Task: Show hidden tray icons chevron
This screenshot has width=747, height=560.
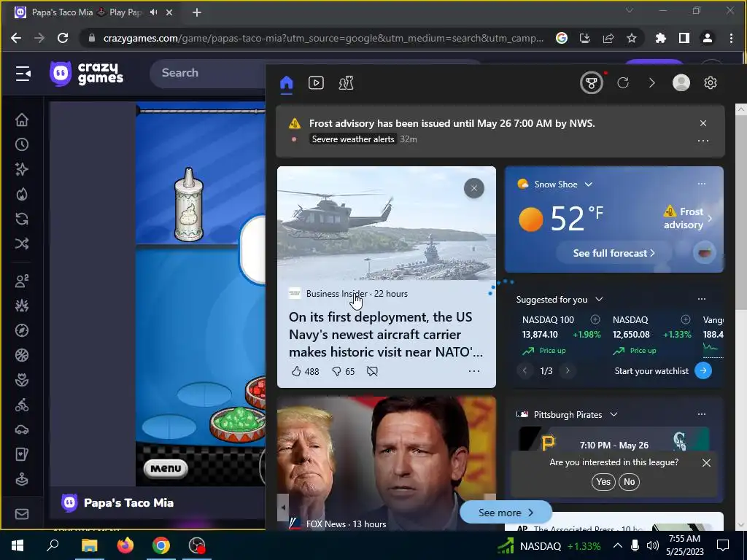Action: [x=617, y=545]
